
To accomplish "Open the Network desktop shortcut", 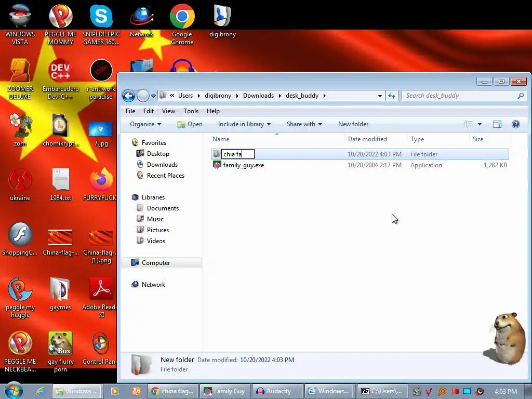I will (x=141, y=20).
